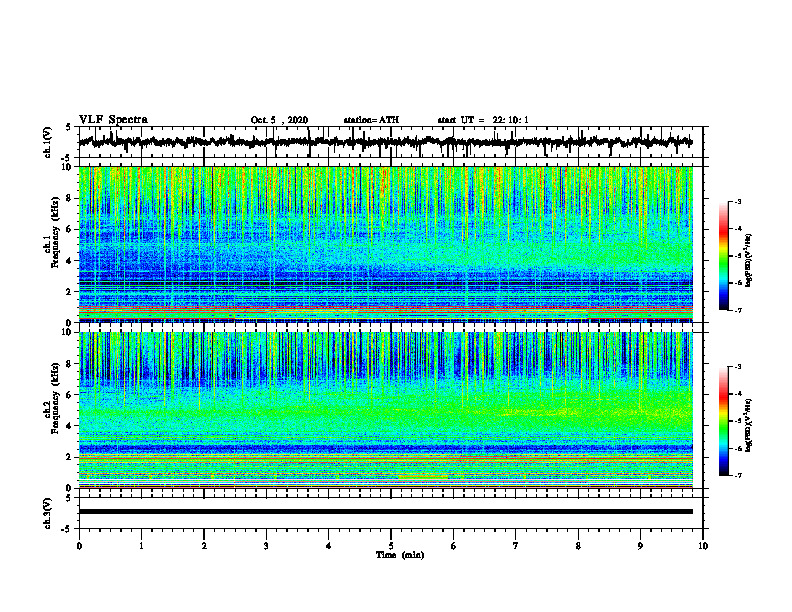792x612 pixels.
Task: Click the "ch.3(V)" voltage axis label
Action: click(48, 513)
